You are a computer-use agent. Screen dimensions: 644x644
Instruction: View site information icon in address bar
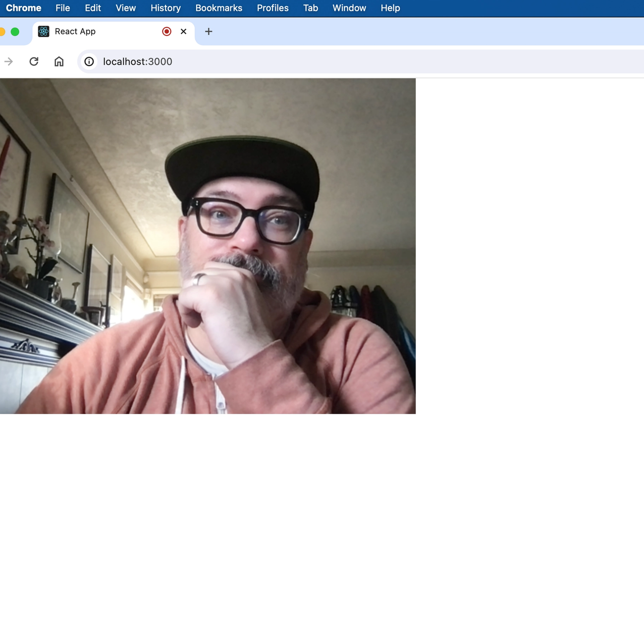(x=89, y=61)
